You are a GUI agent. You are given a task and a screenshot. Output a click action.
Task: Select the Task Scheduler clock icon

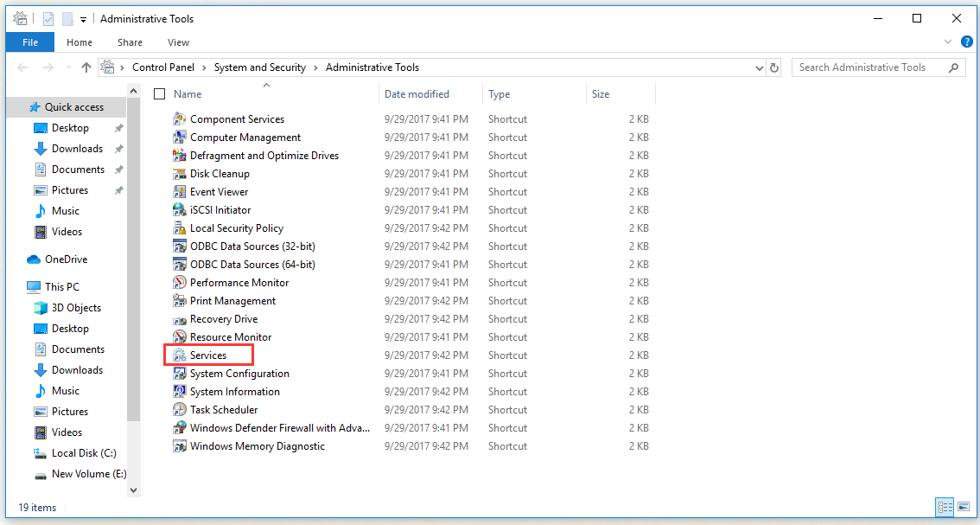pyautogui.click(x=180, y=409)
